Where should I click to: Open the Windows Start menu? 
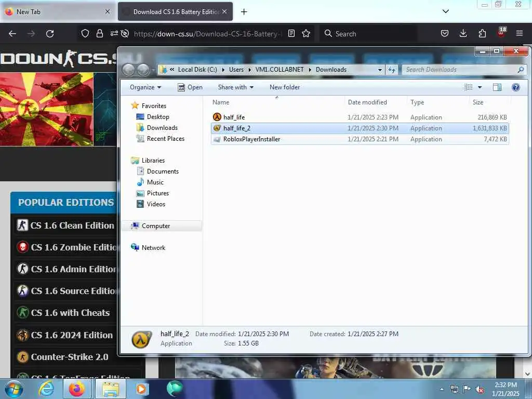(x=14, y=389)
